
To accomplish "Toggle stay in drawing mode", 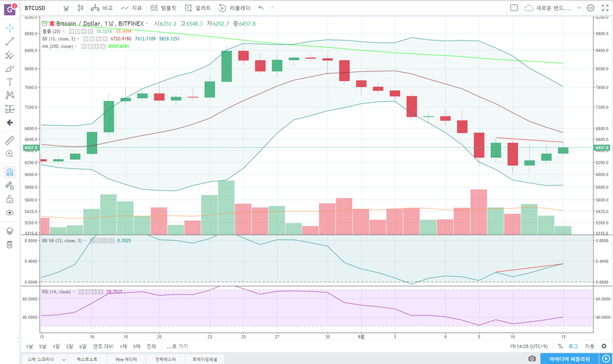I will [x=10, y=186].
